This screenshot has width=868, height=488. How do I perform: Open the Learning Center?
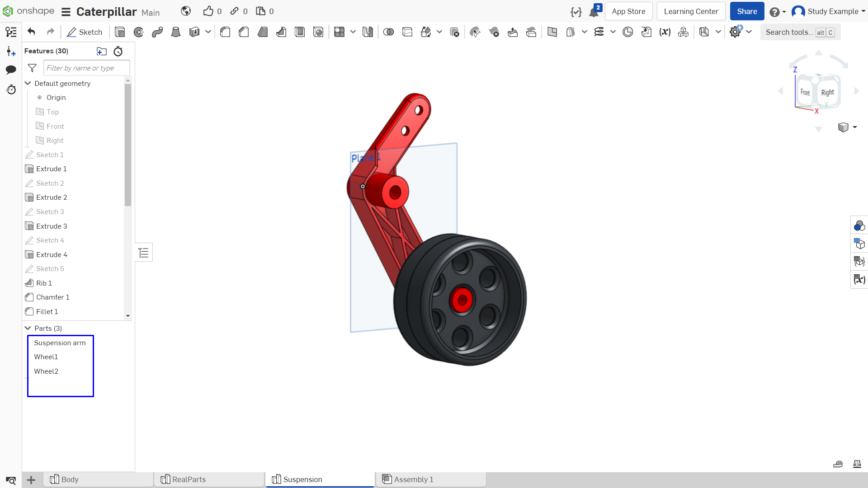click(691, 11)
